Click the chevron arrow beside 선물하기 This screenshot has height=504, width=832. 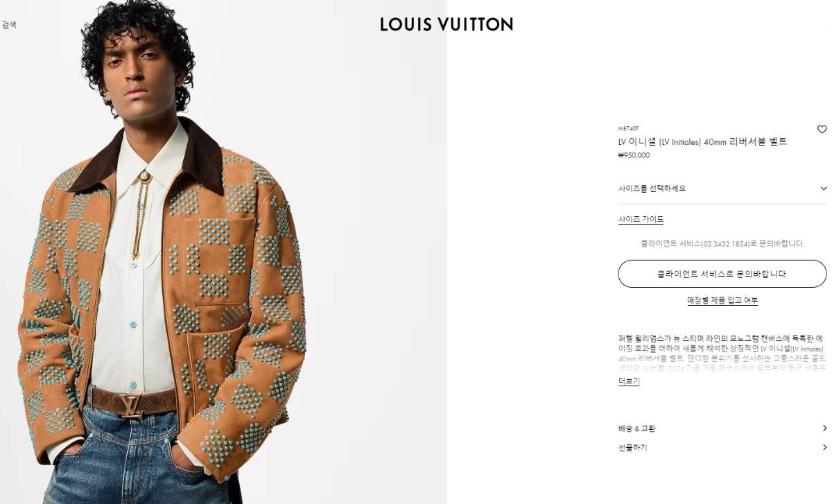pos(824,447)
